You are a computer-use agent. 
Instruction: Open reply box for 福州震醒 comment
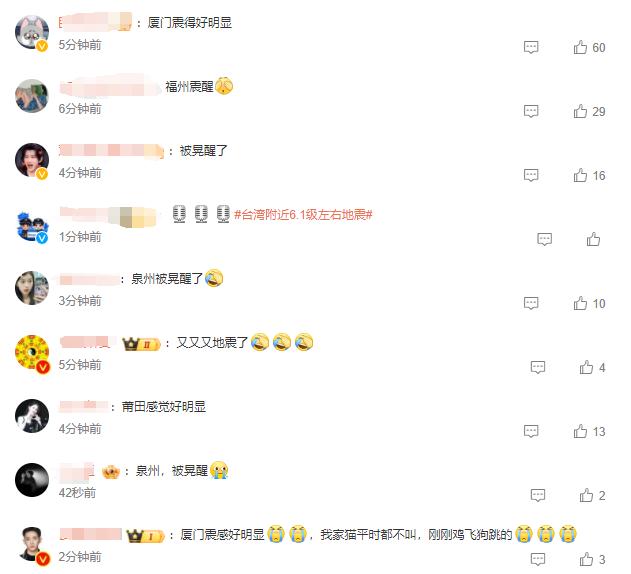pyautogui.click(x=531, y=111)
